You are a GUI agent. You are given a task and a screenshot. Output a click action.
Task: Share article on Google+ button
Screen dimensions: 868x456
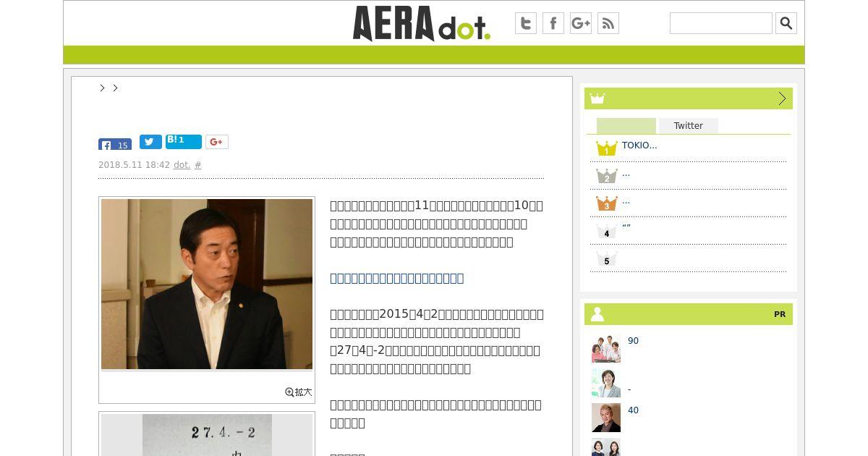(217, 142)
